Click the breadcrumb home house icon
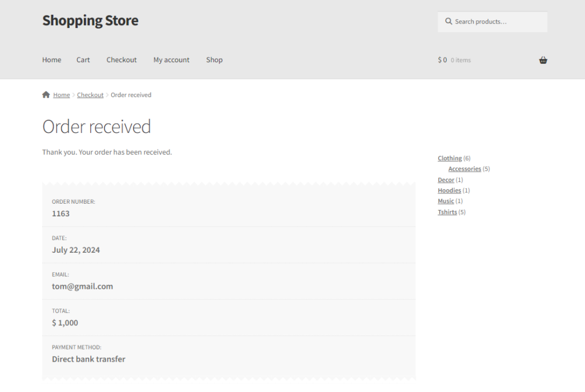 [x=46, y=95]
